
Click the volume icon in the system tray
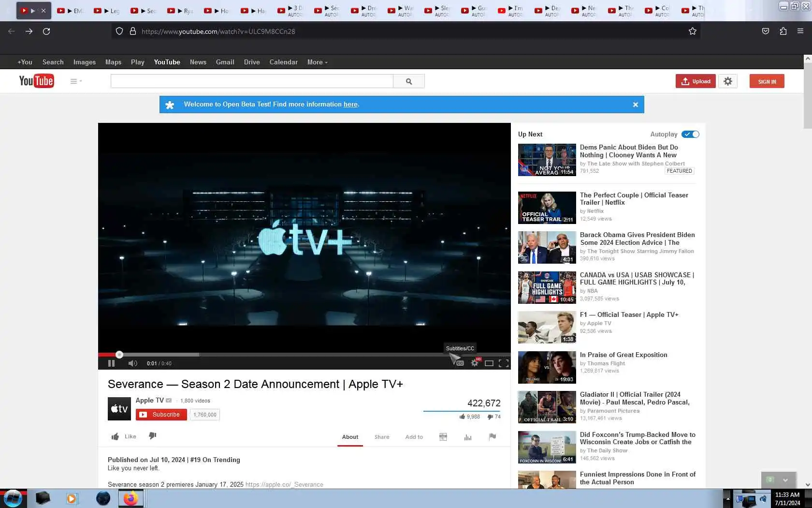(x=763, y=499)
